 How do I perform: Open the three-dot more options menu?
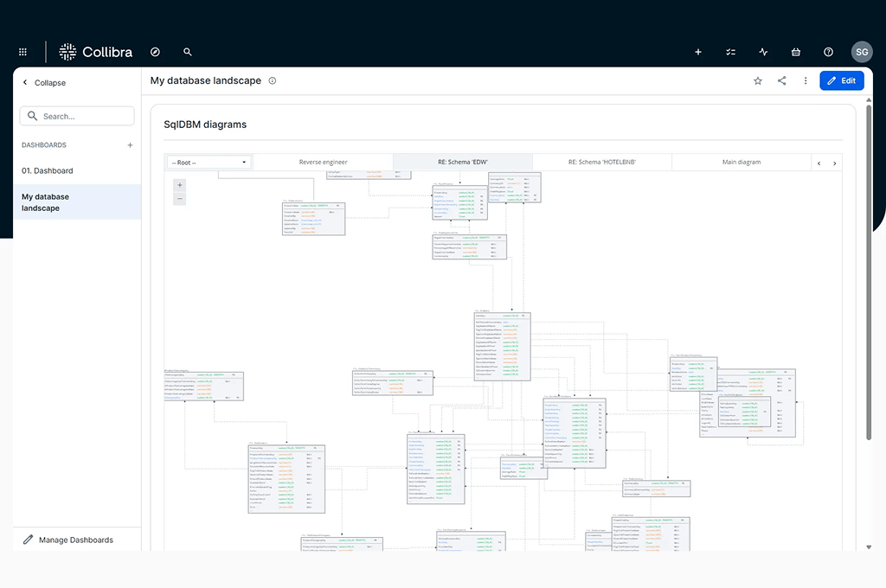tap(806, 80)
